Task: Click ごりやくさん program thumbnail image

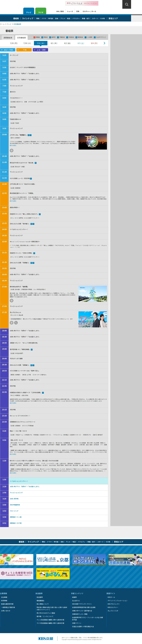Action: pyautogui.click(x=93, y=141)
